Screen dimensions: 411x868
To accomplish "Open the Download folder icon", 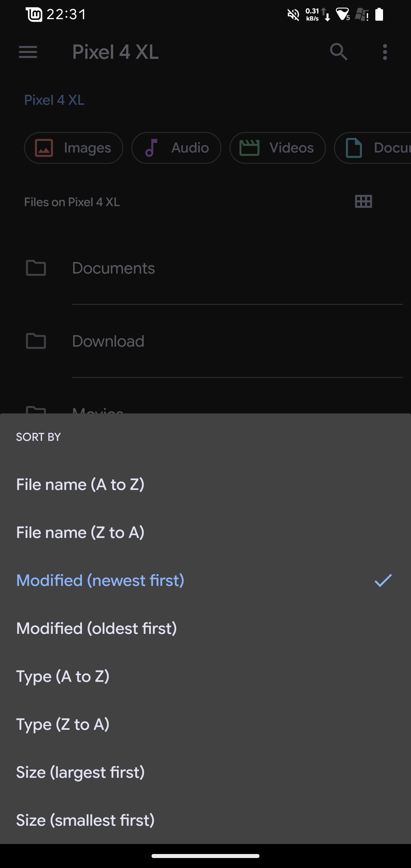I will 36,341.
